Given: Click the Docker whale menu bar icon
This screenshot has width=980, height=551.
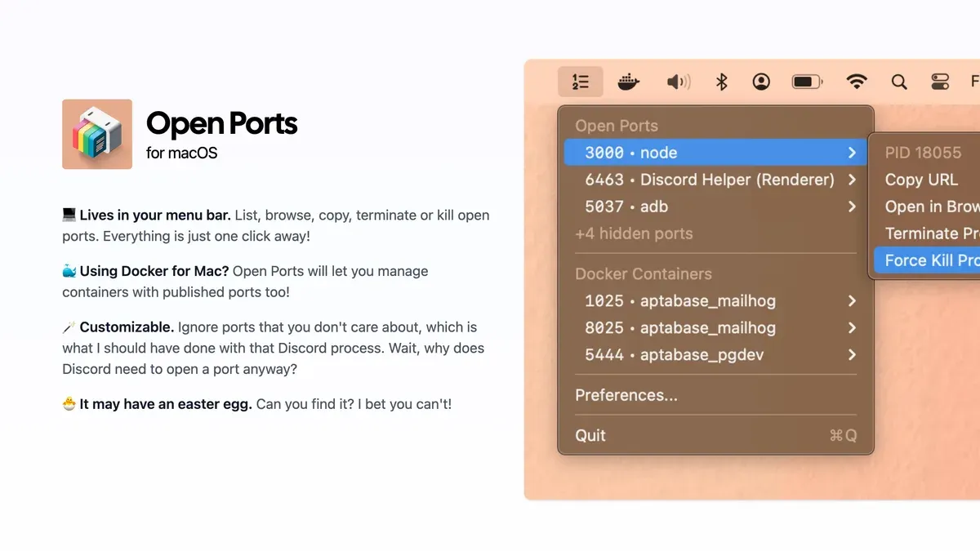Looking at the screenshot, I should click(x=628, y=82).
